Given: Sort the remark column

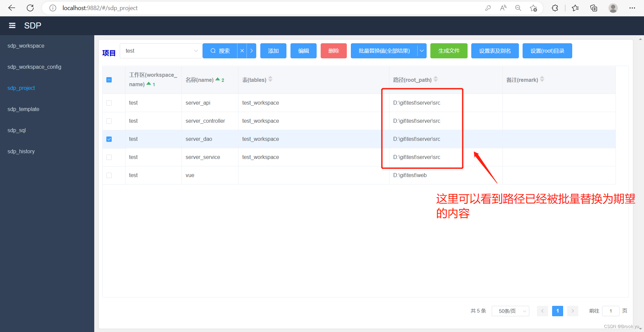Looking at the screenshot, I should coord(542,79).
